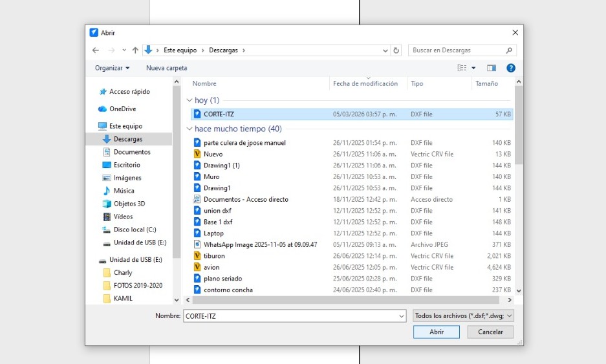
Task: Open Acceso rápido in the sidebar
Action: click(x=124, y=92)
